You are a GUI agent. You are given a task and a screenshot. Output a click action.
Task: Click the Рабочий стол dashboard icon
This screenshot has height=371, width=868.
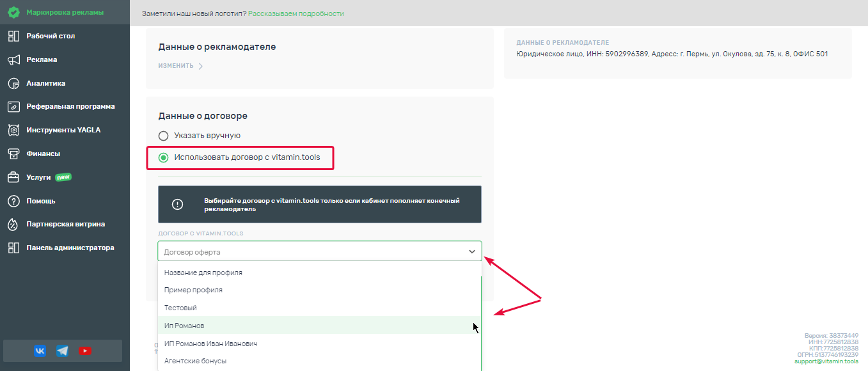[x=13, y=36]
